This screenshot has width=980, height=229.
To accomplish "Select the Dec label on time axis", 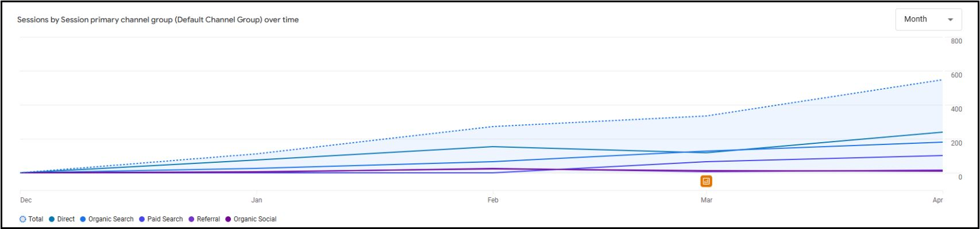I will (x=26, y=200).
